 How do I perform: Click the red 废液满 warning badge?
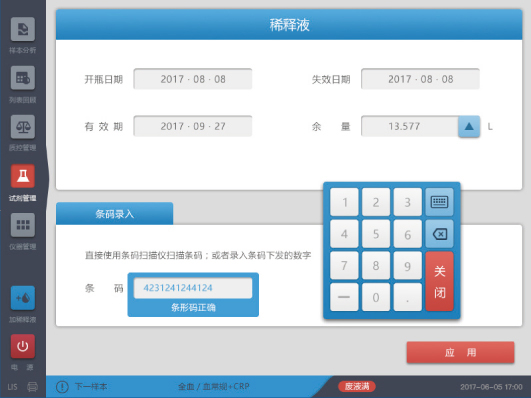tap(357, 386)
